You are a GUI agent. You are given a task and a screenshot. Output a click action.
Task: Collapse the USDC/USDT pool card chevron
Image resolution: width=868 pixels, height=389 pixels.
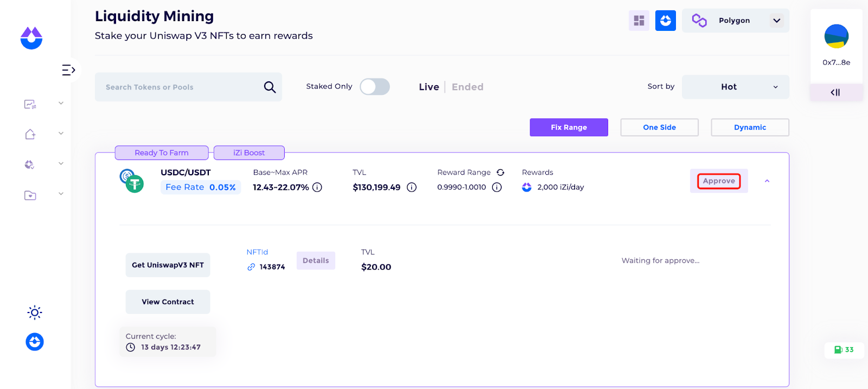tap(767, 181)
